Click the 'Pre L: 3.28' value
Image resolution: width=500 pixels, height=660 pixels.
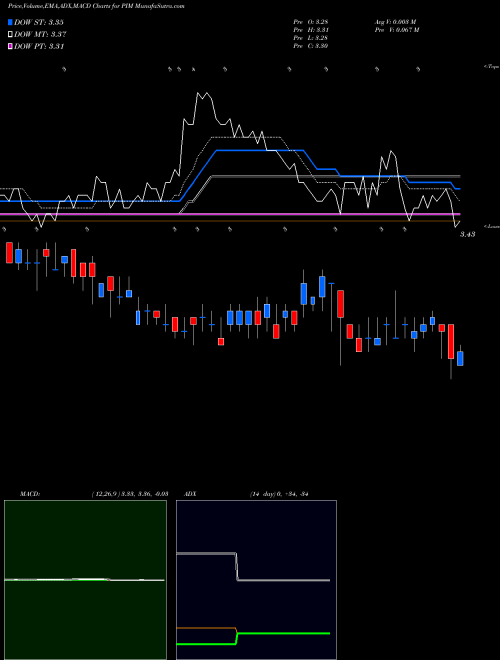coord(311,38)
